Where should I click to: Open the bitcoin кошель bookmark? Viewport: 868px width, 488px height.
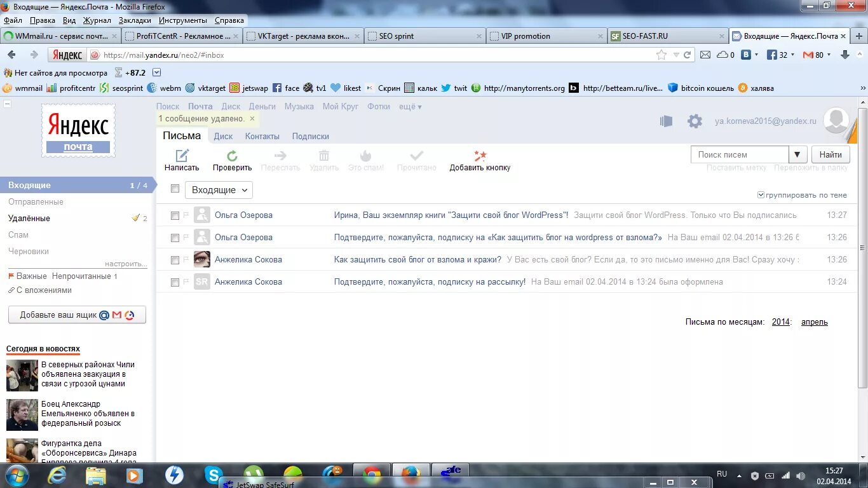point(701,88)
